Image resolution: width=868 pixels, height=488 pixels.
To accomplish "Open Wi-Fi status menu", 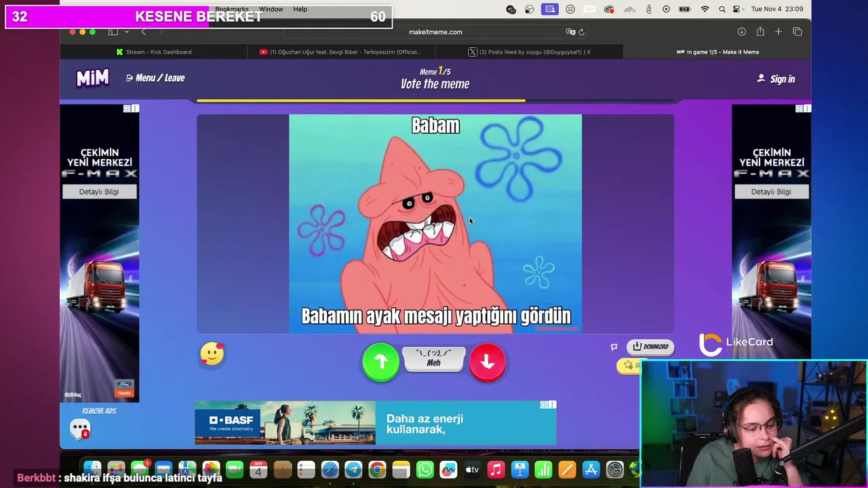I will (x=705, y=9).
